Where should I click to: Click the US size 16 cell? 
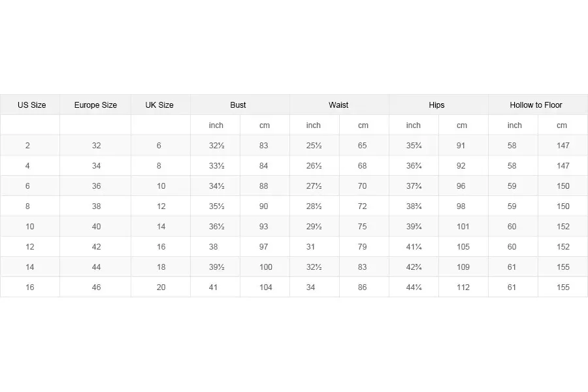click(29, 287)
